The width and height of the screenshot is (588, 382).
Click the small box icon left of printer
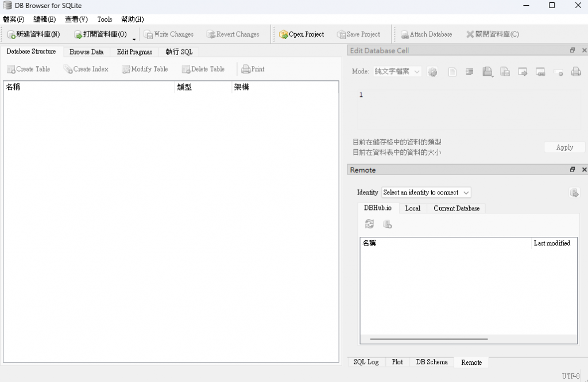point(558,73)
